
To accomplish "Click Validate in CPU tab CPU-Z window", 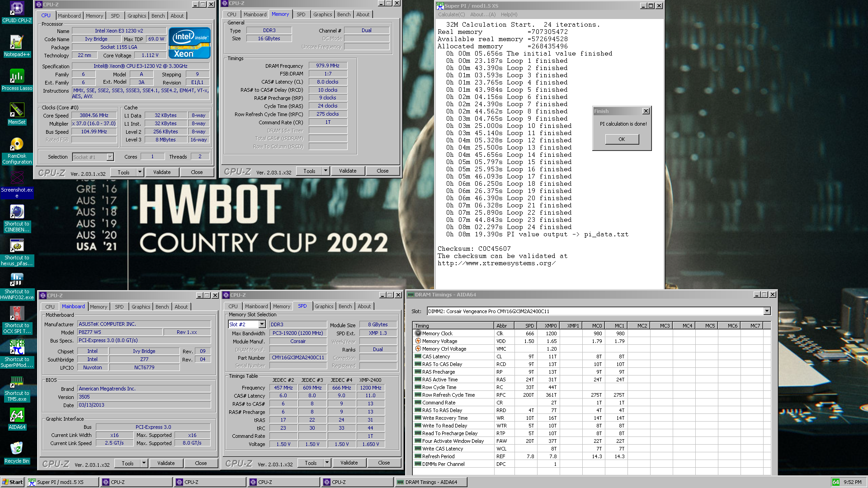I will pyautogui.click(x=162, y=172).
